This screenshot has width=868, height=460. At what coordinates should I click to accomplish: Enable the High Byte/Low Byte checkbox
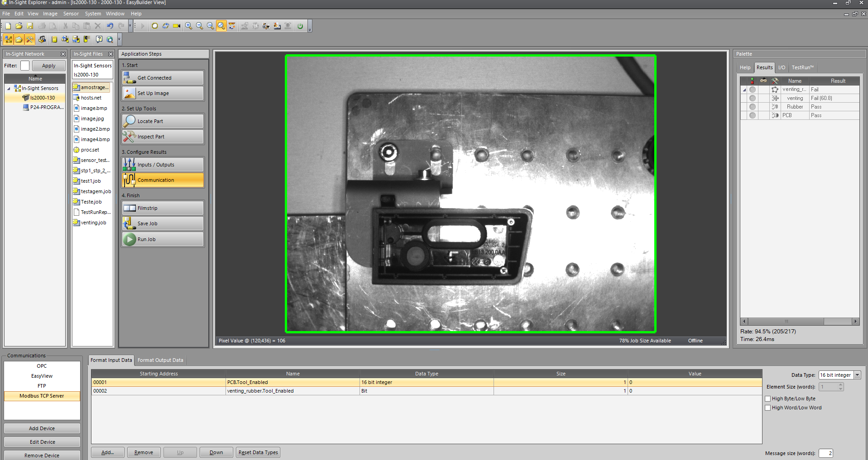click(x=768, y=398)
